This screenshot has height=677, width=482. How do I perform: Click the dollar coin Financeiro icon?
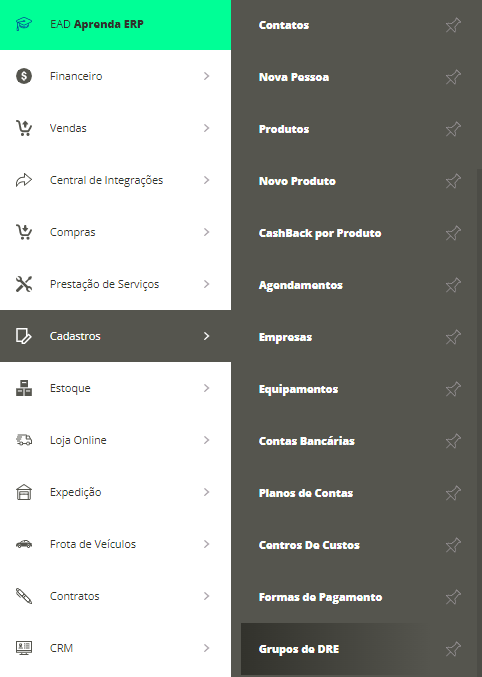pyautogui.click(x=24, y=76)
